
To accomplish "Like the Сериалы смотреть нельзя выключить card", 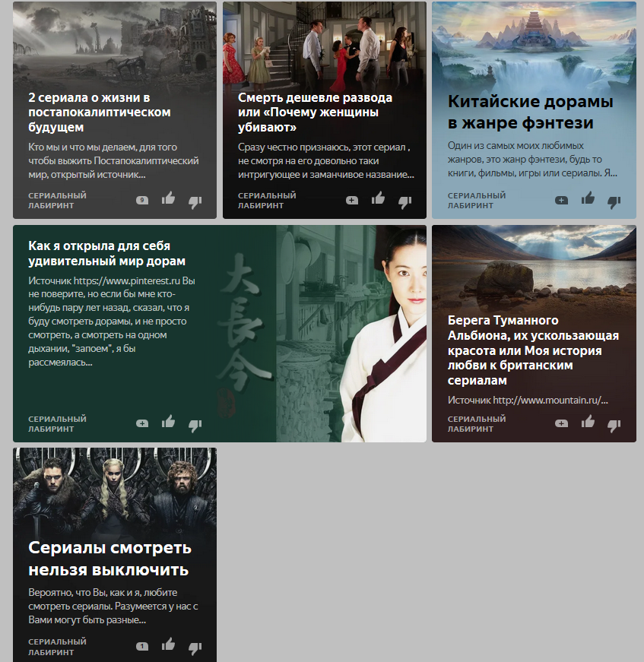I will (168, 645).
